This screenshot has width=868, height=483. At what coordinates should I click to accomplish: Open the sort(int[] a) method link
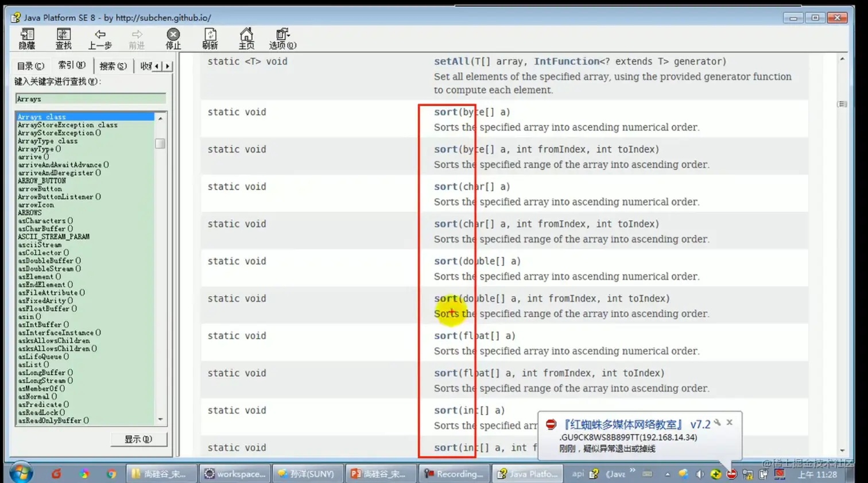click(445, 411)
